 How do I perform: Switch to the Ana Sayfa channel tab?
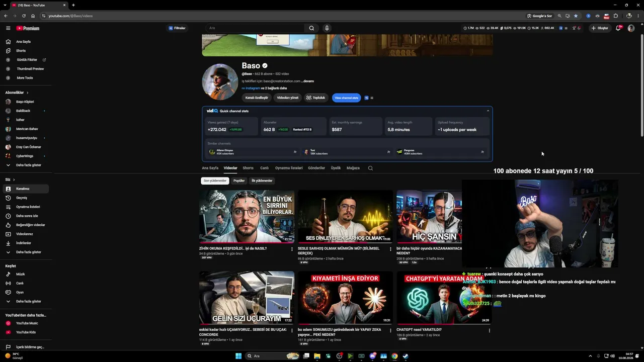210,168
